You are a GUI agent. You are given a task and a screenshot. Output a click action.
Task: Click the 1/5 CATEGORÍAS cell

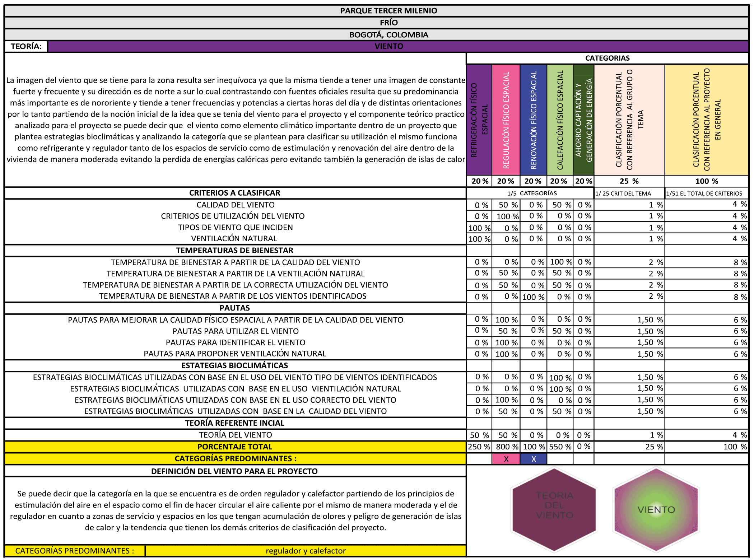(x=530, y=193)
